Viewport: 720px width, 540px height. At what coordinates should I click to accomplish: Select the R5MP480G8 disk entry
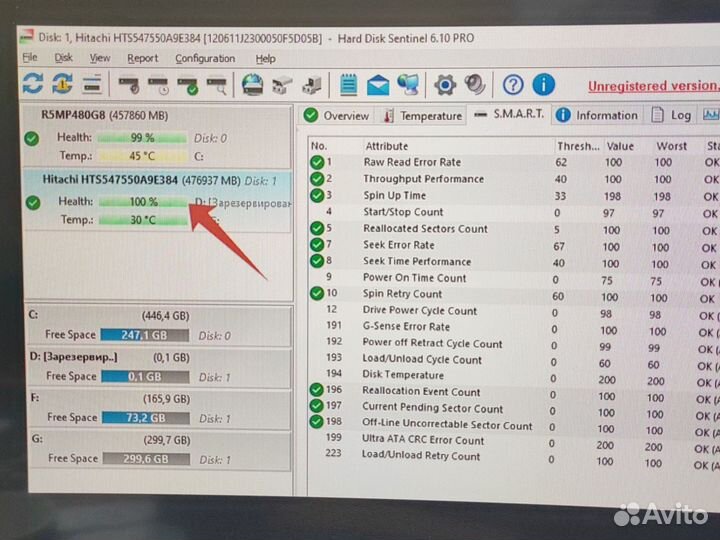point(158,136)
